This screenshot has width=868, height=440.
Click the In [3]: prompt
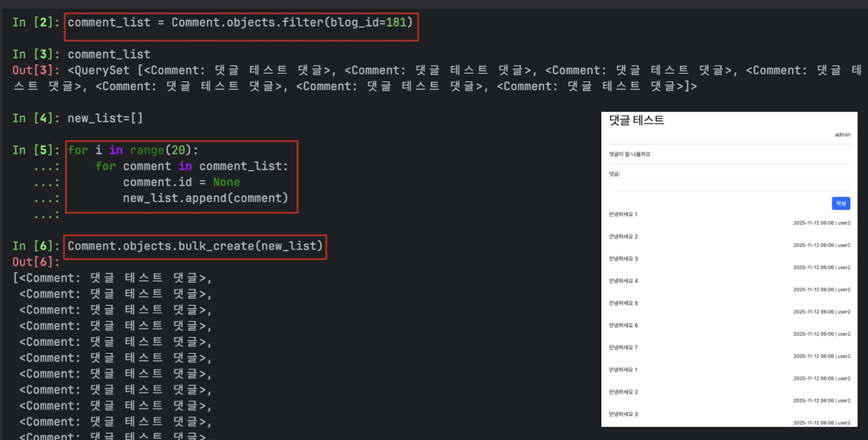[x=36, y=55]
